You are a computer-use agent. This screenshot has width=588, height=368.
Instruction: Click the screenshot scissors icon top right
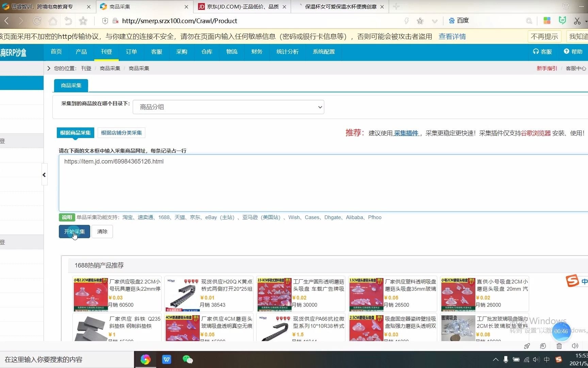pos(578,21)
